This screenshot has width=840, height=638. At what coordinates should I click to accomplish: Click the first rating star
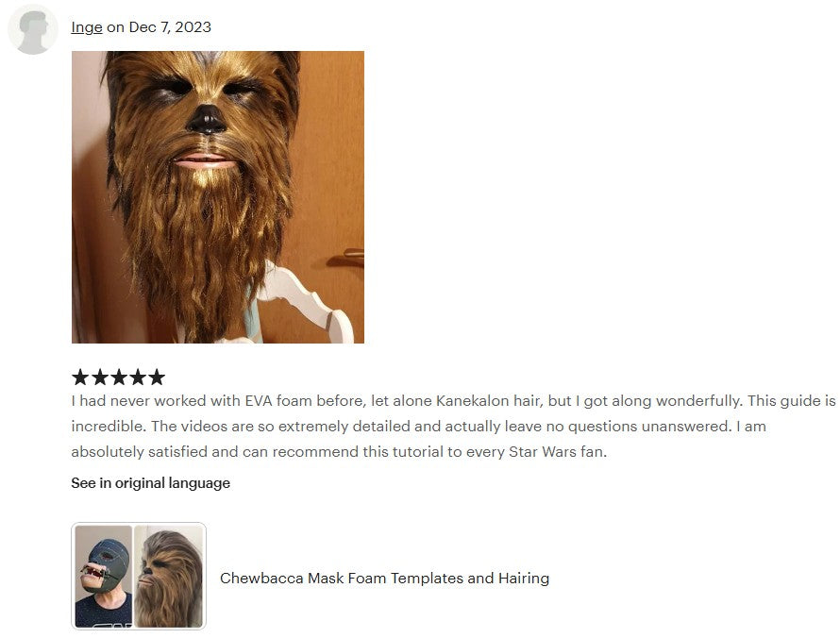pos(80,378)
